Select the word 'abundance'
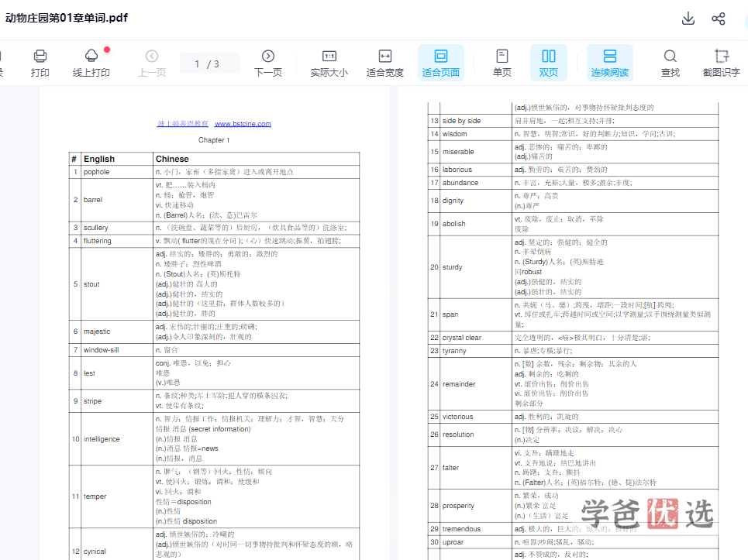The image size is (748, 560). pyautogui.click(x=460, y=183)
